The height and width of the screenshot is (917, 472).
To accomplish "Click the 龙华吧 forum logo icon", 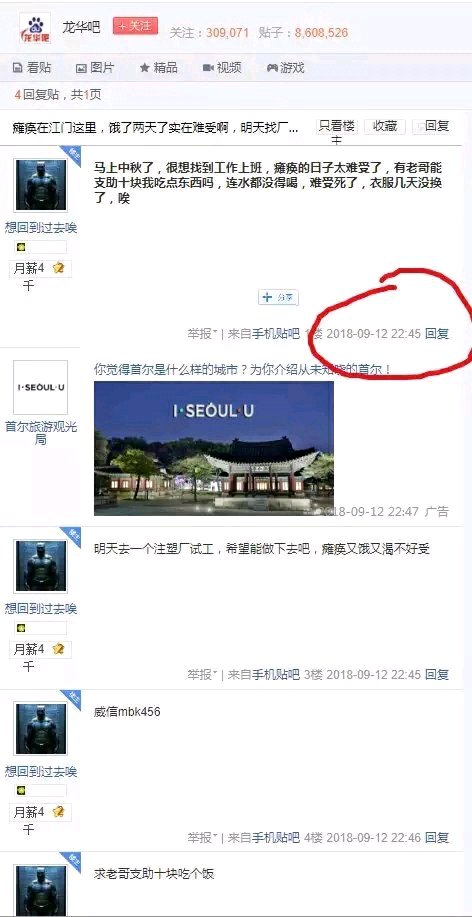I will 35,27.
